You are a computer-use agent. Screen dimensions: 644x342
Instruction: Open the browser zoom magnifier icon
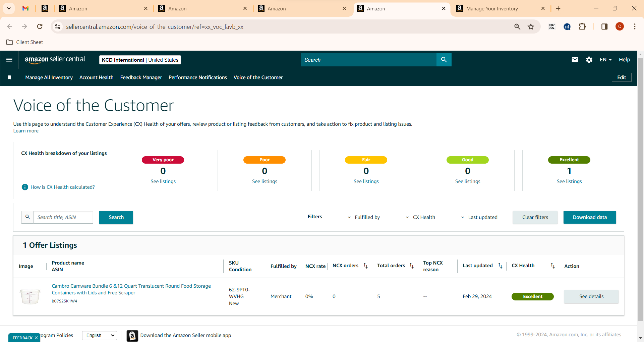(517, 26)
